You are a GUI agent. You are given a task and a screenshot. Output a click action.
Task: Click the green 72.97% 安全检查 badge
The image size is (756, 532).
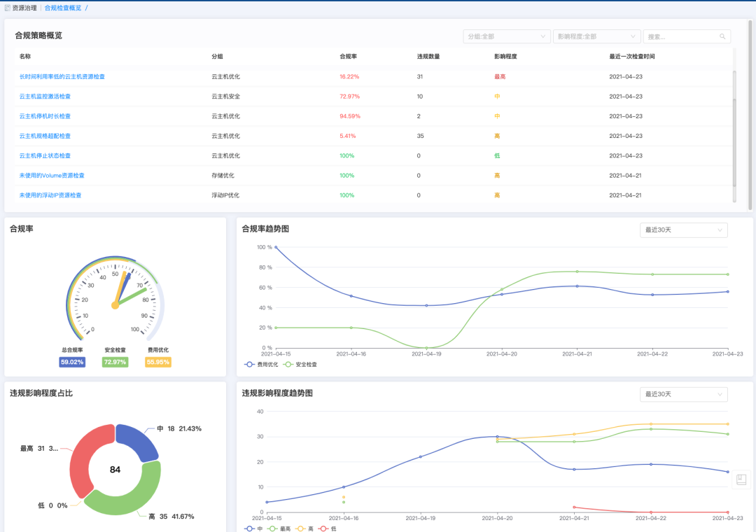tap(115, 362)
